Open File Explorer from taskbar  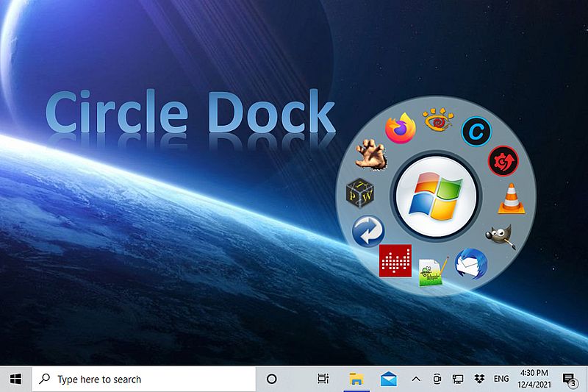click(x=356, y=379)
